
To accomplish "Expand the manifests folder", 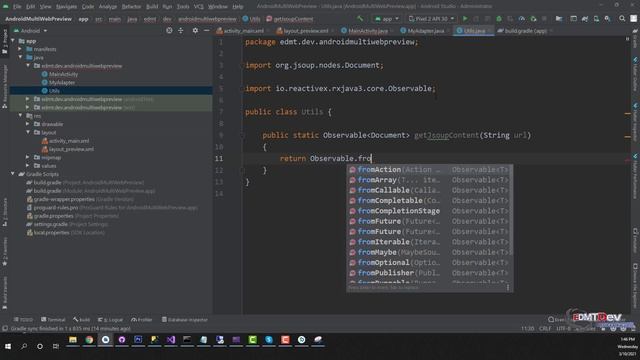I will tap(20, 49).
